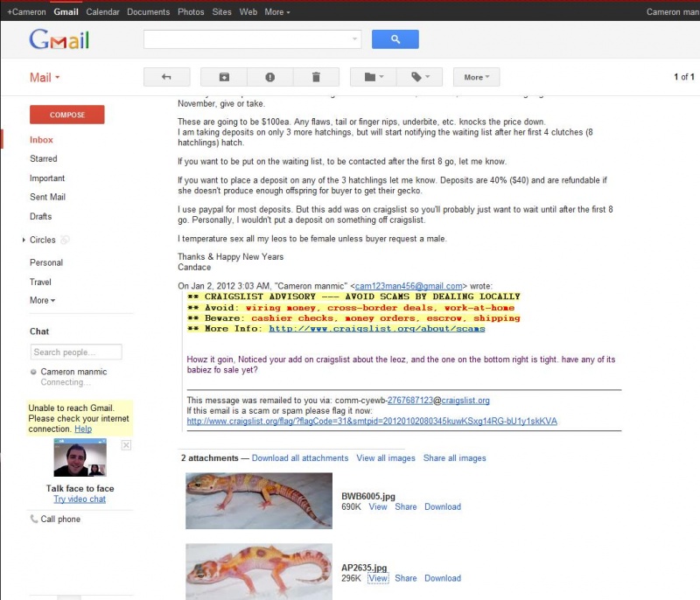This screenshot has width=700, height=600.
Task: View the BWB6005.jpg attachment
Action: pyautogui.click(x=378, y=506)
